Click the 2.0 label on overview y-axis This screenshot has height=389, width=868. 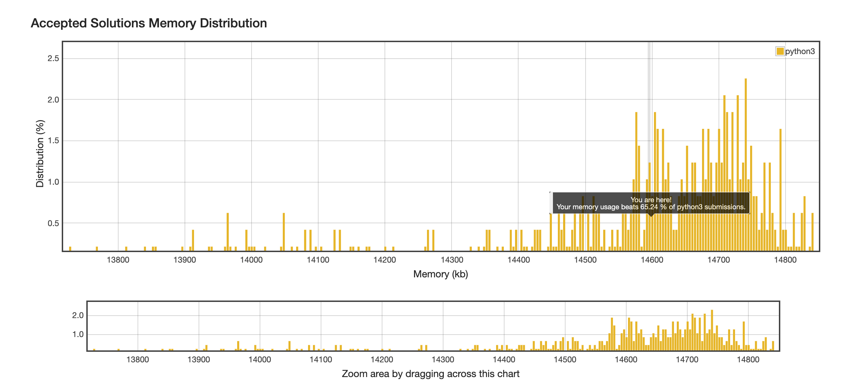[78, 315]
